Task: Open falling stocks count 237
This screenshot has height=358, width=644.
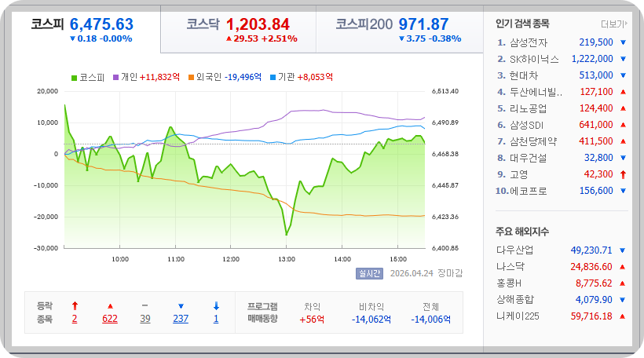Action: point(181,319)
